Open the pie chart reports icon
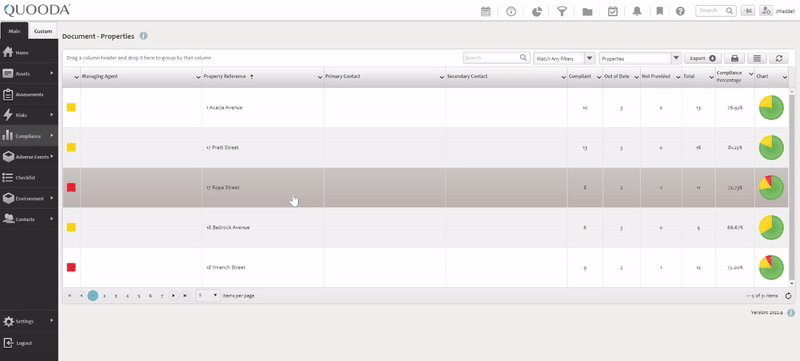The height and width of the screenshot is (361, 800). coord(537,11)
